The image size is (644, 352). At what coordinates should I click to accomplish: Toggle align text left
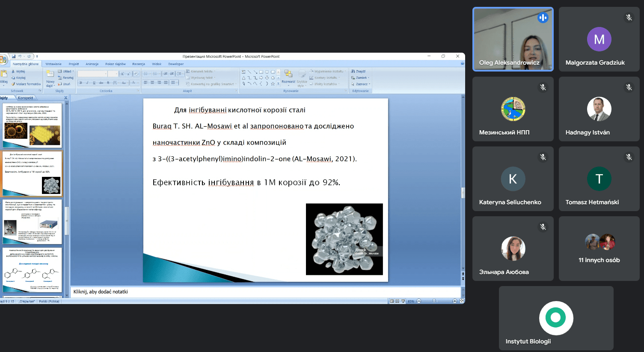click(x=145, y=83)
